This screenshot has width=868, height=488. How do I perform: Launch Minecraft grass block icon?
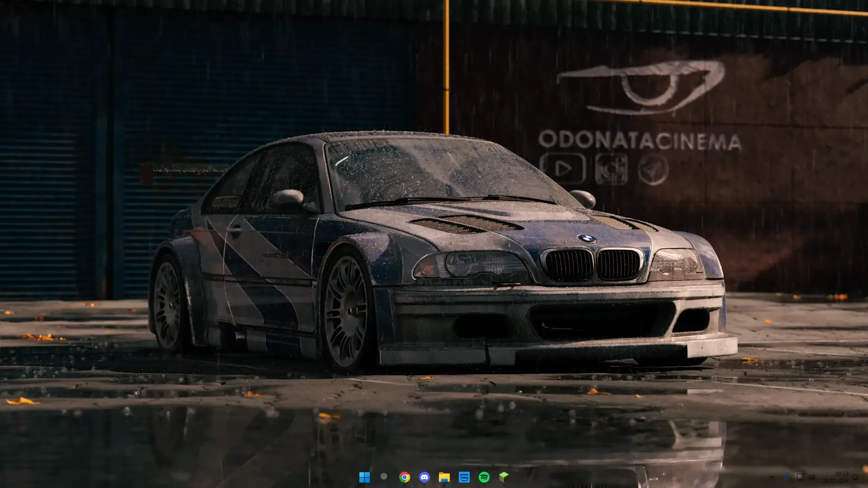point(504,477)
